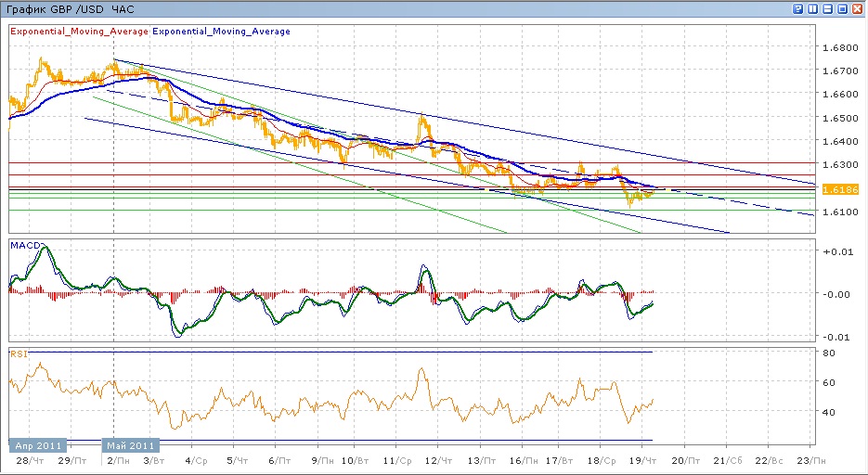Click the RSI indicator label
The height and width of the screenshot is (475, 868).
(x=18, y=353)
